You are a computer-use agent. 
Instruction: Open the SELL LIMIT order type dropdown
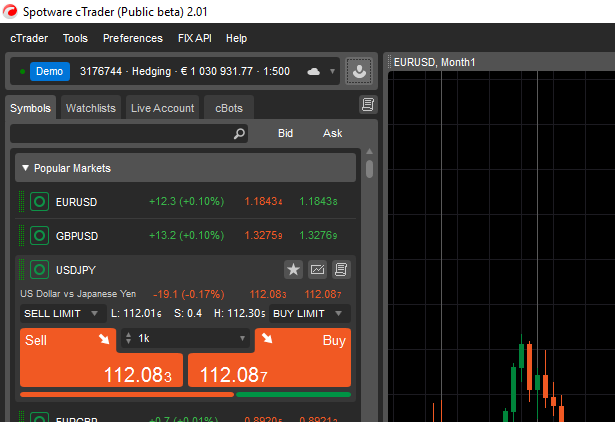click(63, 313)
